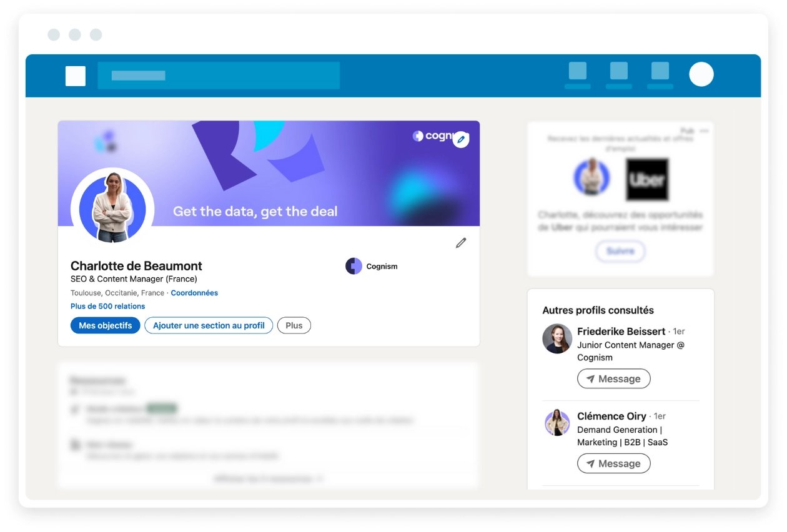The image size is (787, 532).
Task: Click Clémence Oiry's profile picture
Action: tap(557, 423)
